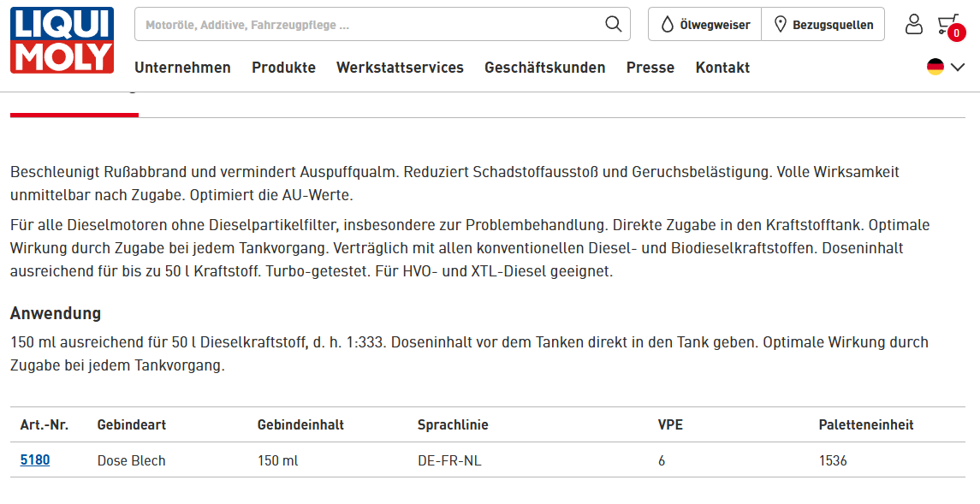
Task: Open the Produkte menu
Action: coord(283,68)
